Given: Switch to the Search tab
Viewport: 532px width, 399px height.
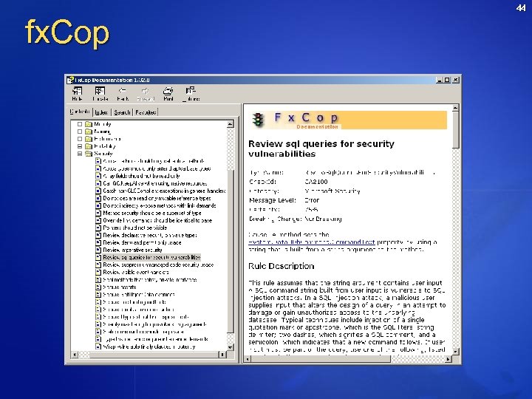Looking at the screenshot, I should coord(122,112).
